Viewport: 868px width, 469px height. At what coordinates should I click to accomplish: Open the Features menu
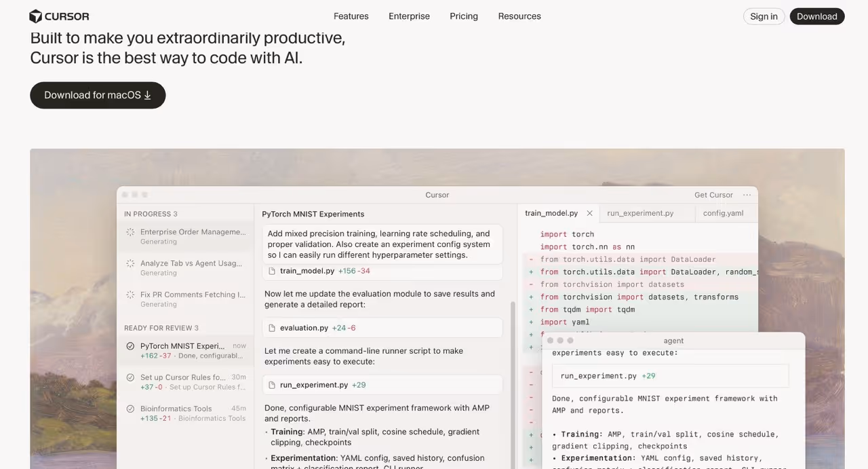[x=351, y=16]
